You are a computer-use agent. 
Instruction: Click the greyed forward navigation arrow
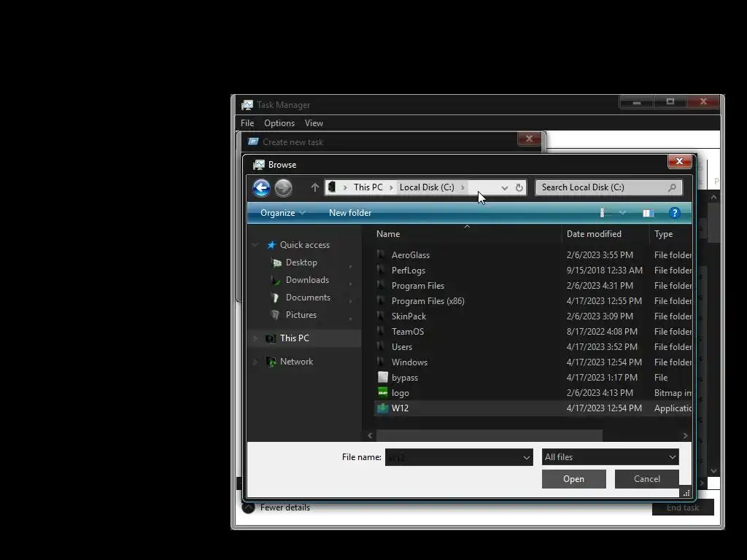[283, 187]
